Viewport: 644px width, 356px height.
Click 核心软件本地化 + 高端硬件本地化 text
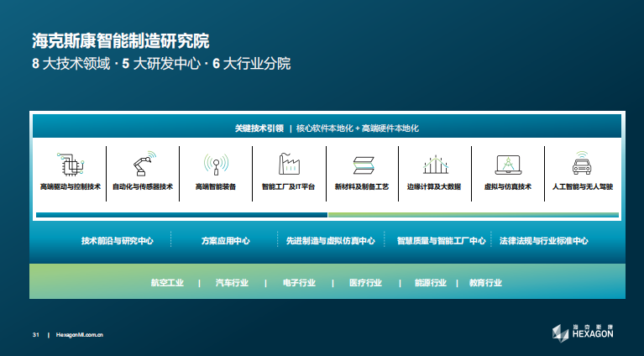tap(358, 128)
